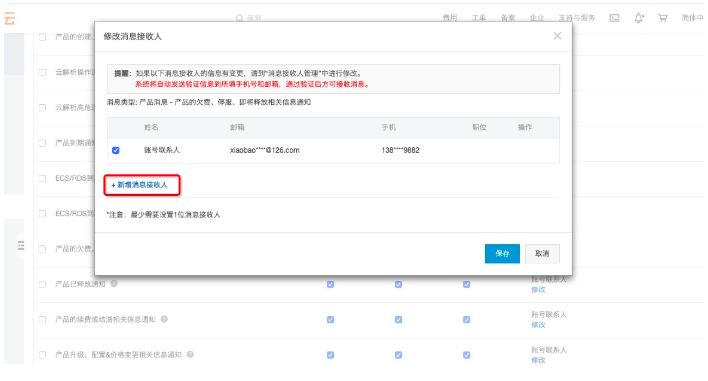Toggle last channel checkbox in 产品升级、配置&价格变更 row
The width and height of the screenshot is (708, 381).
(466, 355)
